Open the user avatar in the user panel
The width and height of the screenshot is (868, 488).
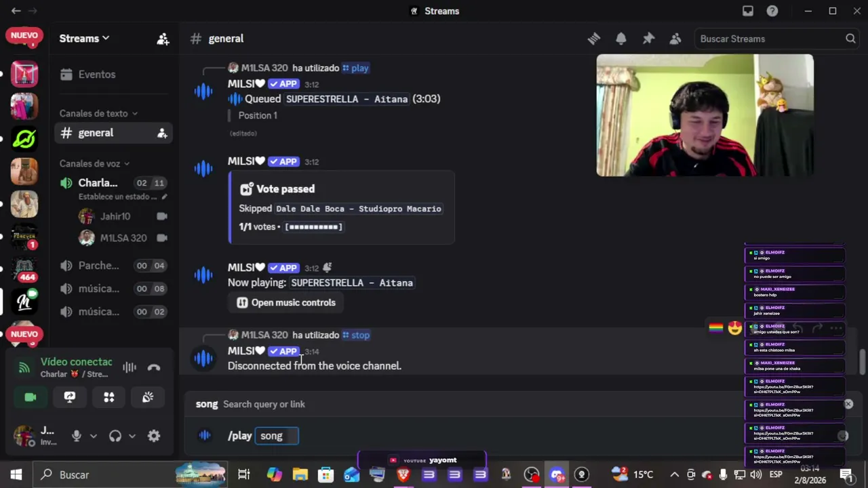(24, 436)
